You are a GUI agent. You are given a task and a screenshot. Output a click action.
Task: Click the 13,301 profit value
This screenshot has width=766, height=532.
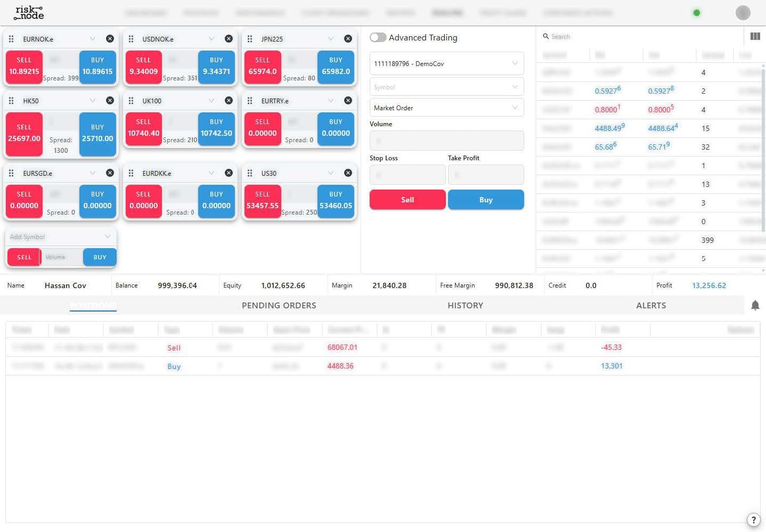[x=612, y=366]
